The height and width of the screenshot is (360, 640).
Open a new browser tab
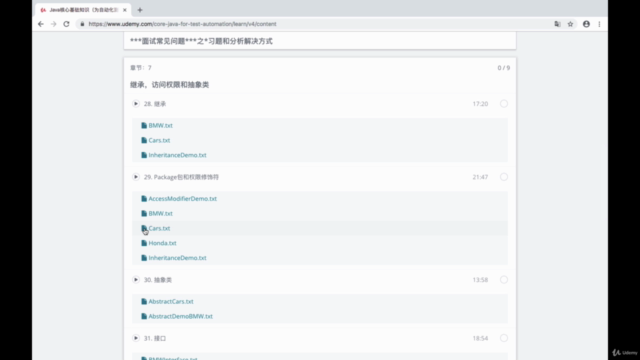[x=140, y=10]
